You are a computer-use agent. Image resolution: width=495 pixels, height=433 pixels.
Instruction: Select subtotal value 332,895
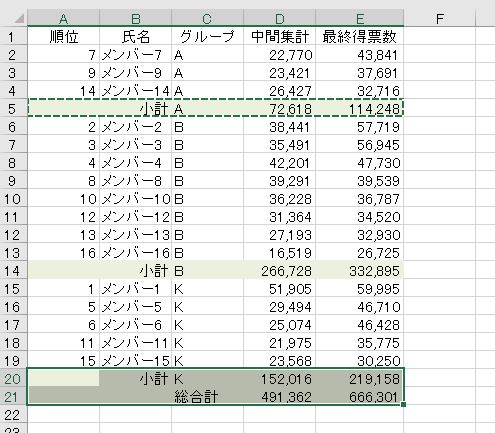click(x=359, y=271)
